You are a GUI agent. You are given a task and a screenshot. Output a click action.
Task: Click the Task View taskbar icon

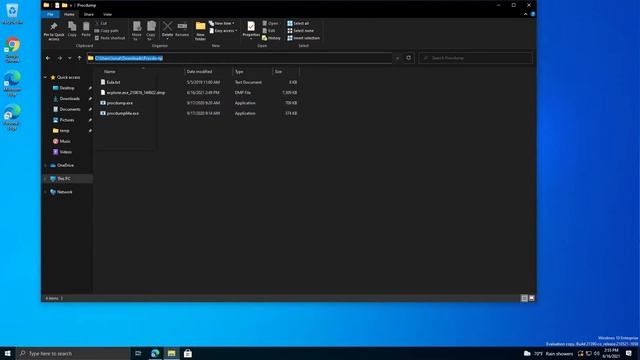point(138,353)
